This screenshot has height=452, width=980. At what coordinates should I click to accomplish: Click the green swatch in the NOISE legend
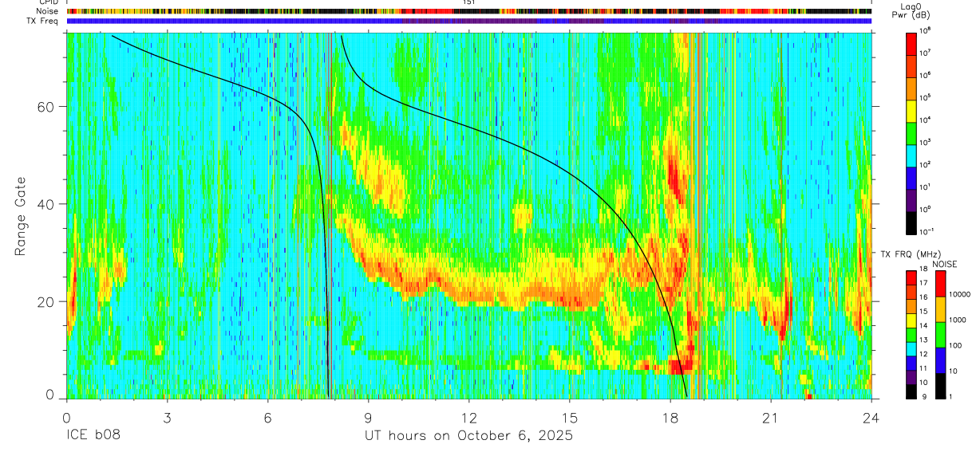tap(940, 334)
